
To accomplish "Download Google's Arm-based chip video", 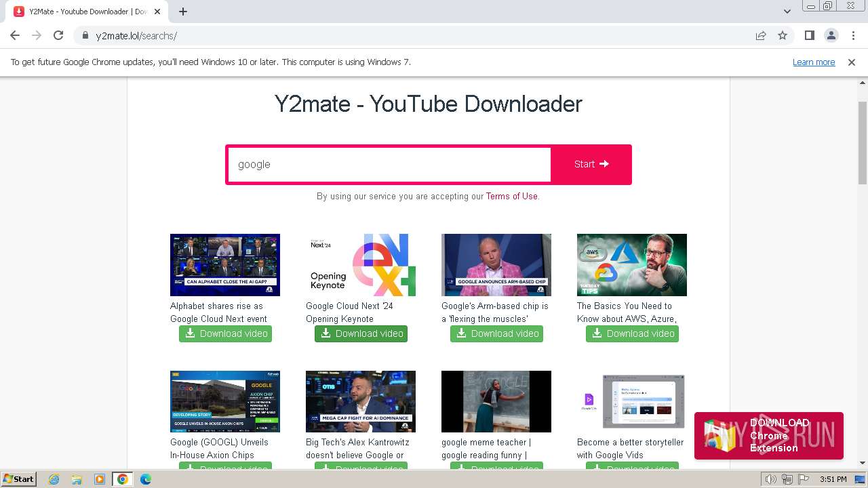I will pos(496,333).
